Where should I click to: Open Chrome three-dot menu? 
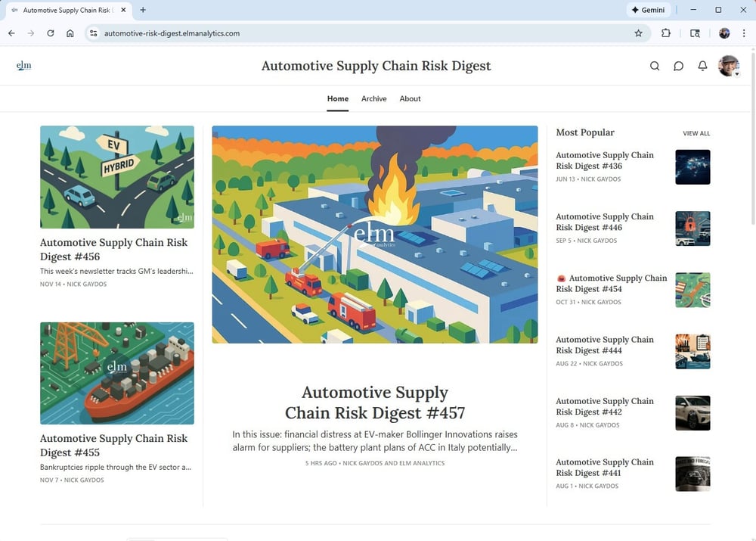[744, 33]
